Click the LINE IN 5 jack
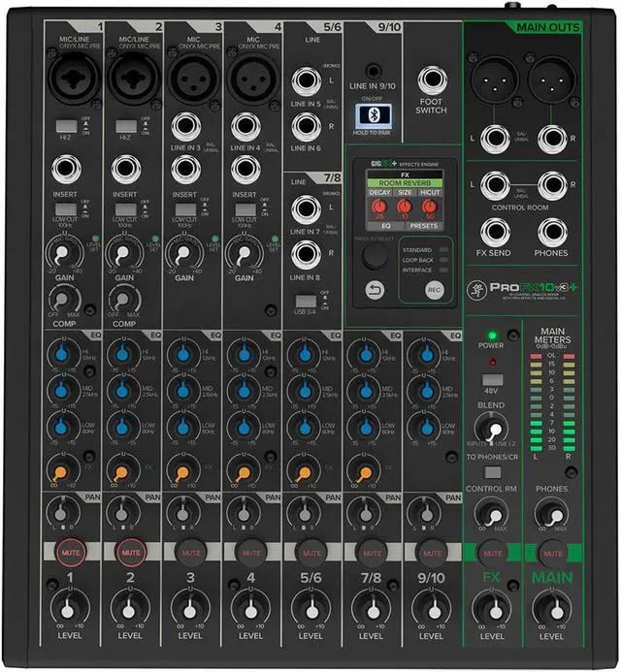 pyautogui.click(x=307, y=81)
